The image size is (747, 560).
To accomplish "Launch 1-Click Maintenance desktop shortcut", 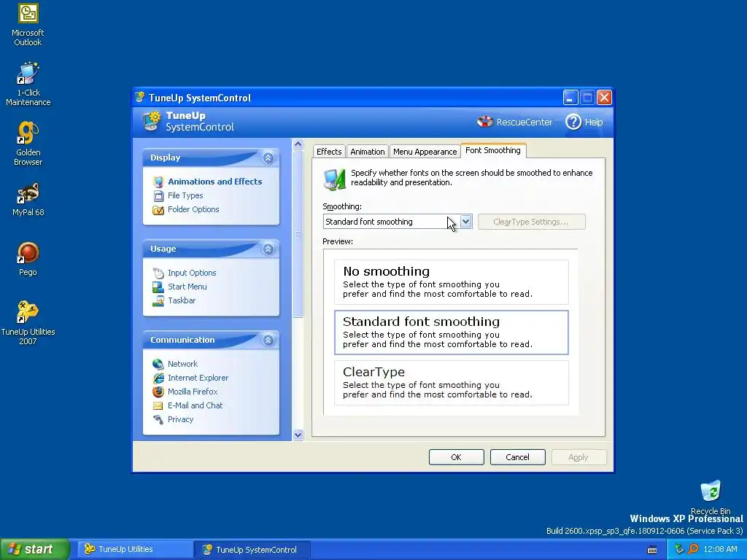I will 28,85.
